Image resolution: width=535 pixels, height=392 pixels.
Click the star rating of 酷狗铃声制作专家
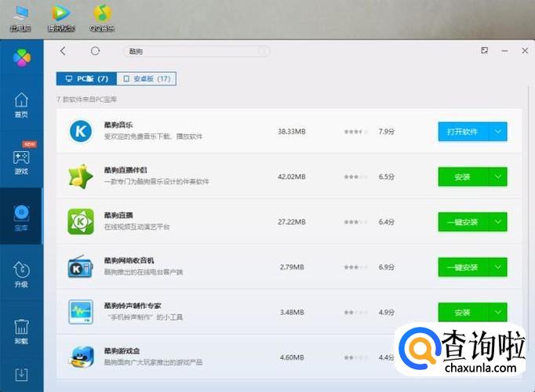click(x=356, y=312)
